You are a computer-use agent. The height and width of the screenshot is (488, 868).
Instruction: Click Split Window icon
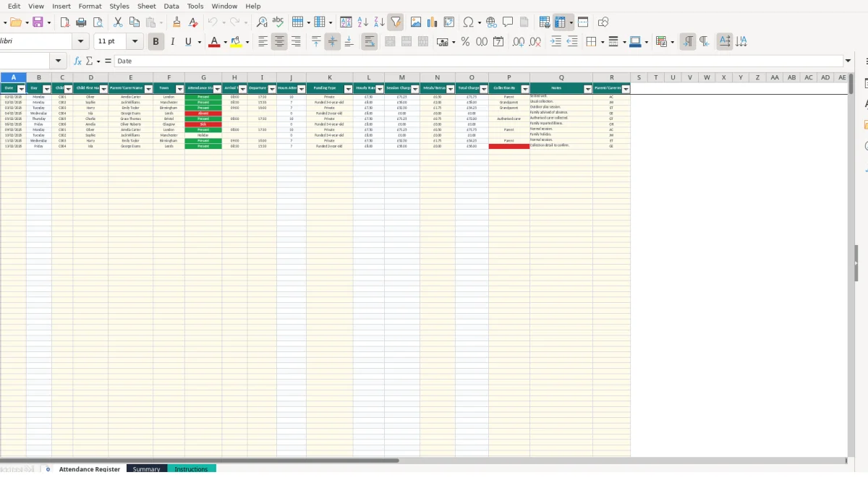pos(583,22)
